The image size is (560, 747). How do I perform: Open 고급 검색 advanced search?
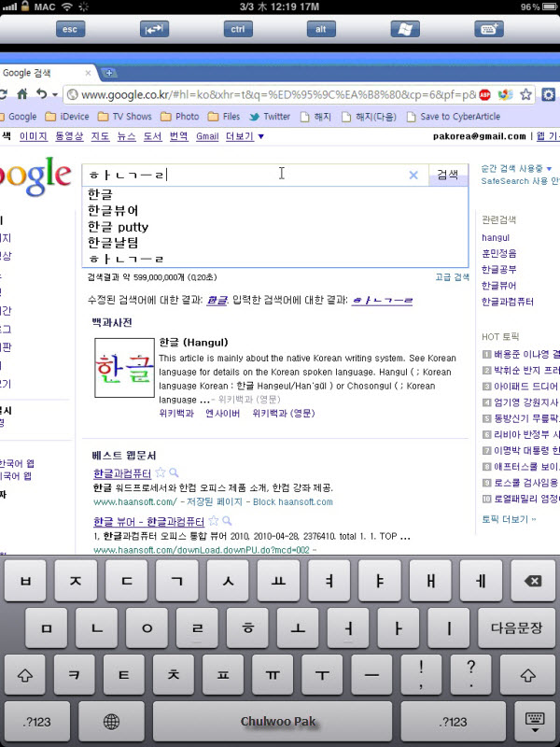(452, 276)
